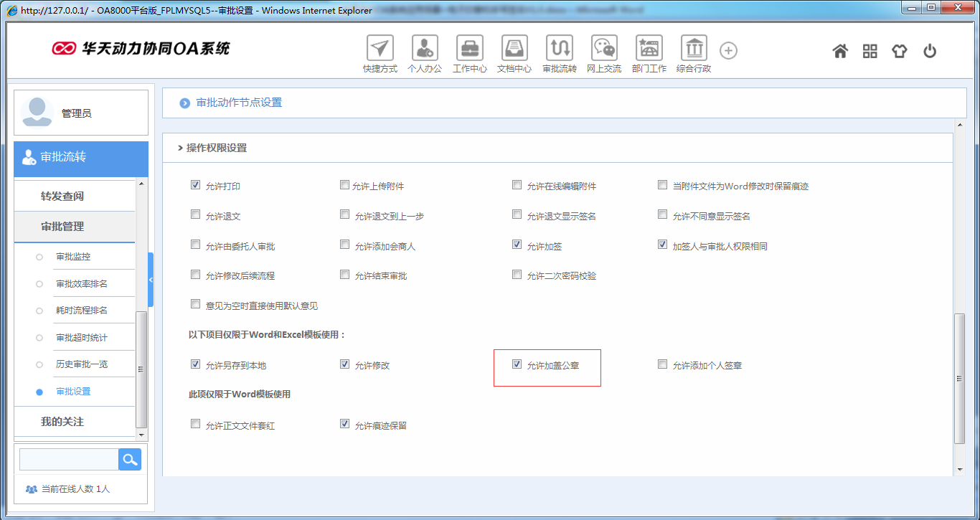Check the 允许添加个人签章 checkbox
980x520 pixels.
[662, 364]
